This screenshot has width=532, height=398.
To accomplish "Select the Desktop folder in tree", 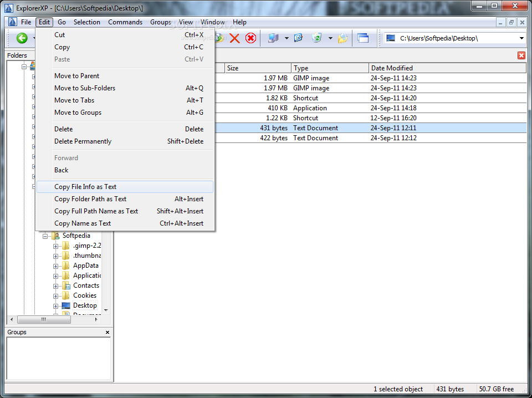I will click(x=85, y=305).
